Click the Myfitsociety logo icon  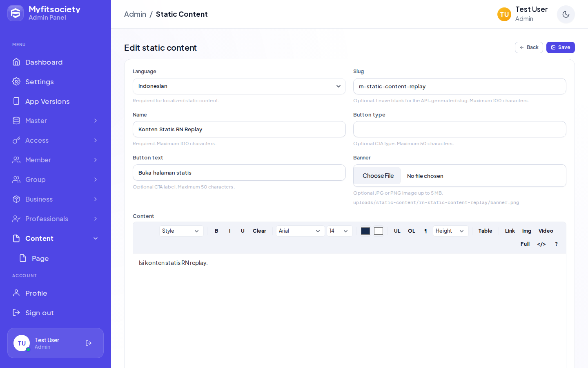point(16,13)
